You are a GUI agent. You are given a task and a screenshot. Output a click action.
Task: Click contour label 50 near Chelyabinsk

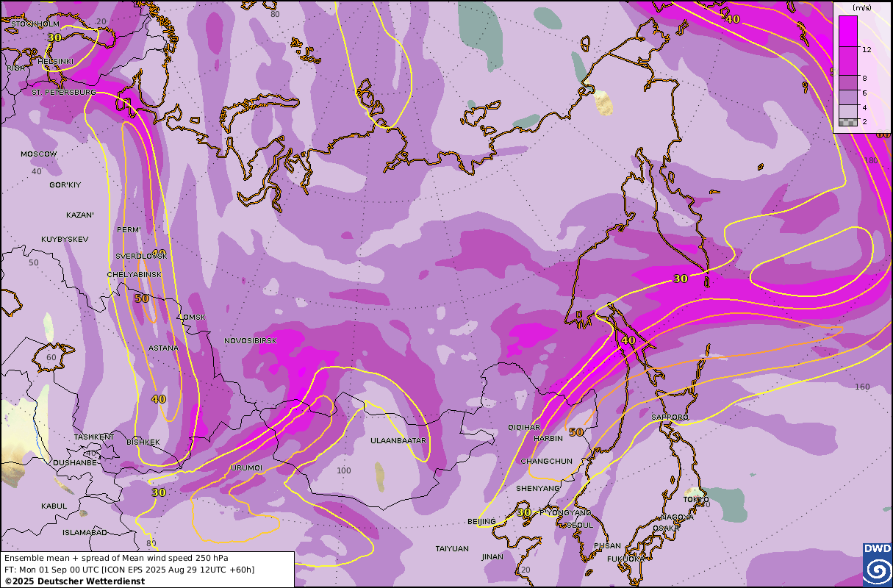tap(142, 298)
